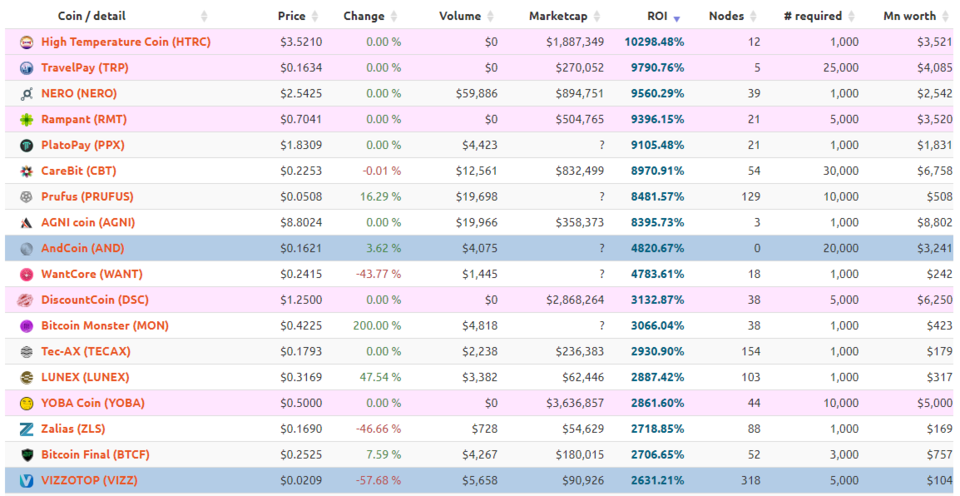Toggle ROI descending sort arrow

pyautogui.click(x=677, y=18)
